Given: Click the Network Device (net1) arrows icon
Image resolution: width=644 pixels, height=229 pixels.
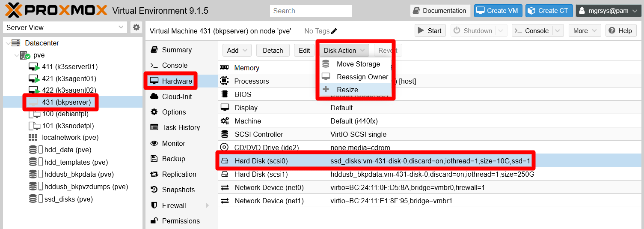Looking at the screenshot, I should pos(225,201).
